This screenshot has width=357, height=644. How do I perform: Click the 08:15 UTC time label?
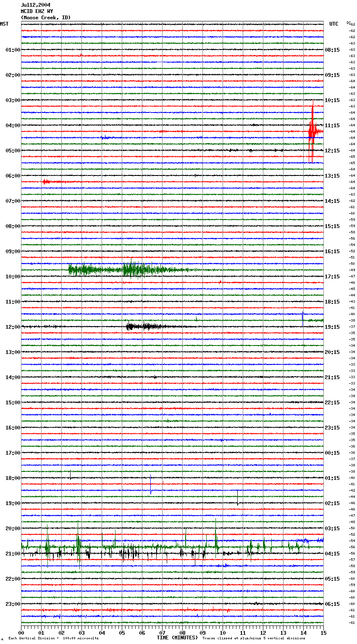click(x=332, y=50)
